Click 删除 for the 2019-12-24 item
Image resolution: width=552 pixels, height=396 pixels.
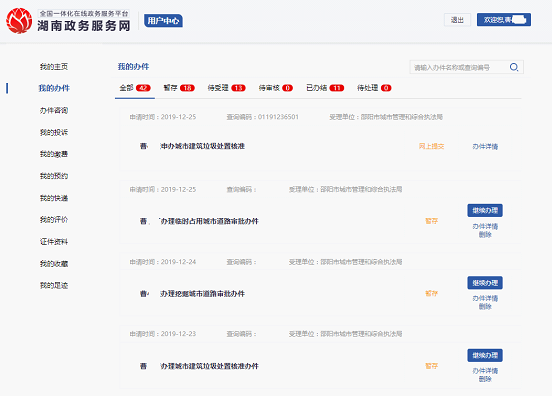(x=485, y=307)
